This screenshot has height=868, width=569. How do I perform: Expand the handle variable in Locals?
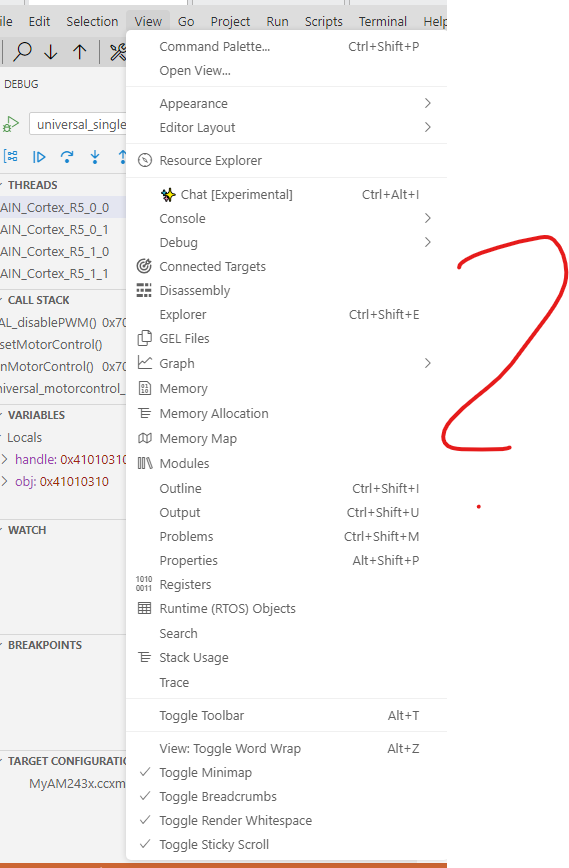[4, 459]
